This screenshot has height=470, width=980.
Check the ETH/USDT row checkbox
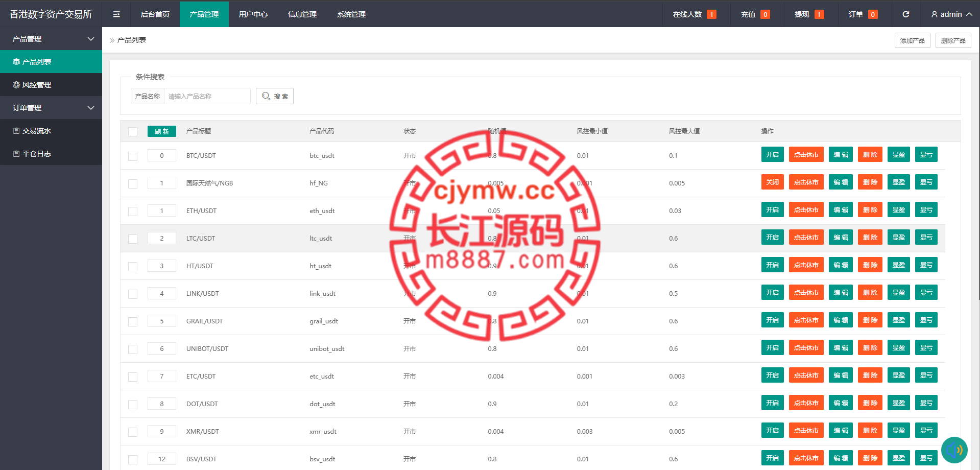(133, 212)
